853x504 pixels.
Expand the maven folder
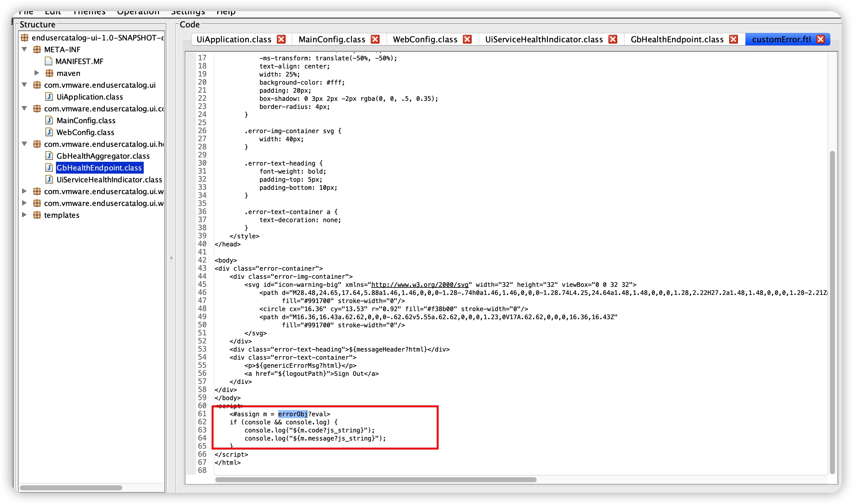pos(37,73)
